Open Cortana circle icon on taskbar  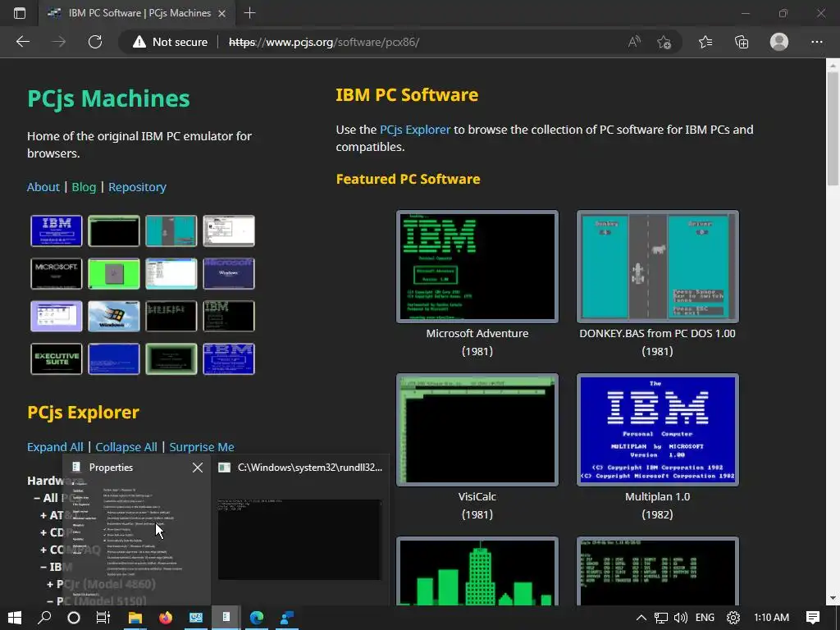pos(74,618)
